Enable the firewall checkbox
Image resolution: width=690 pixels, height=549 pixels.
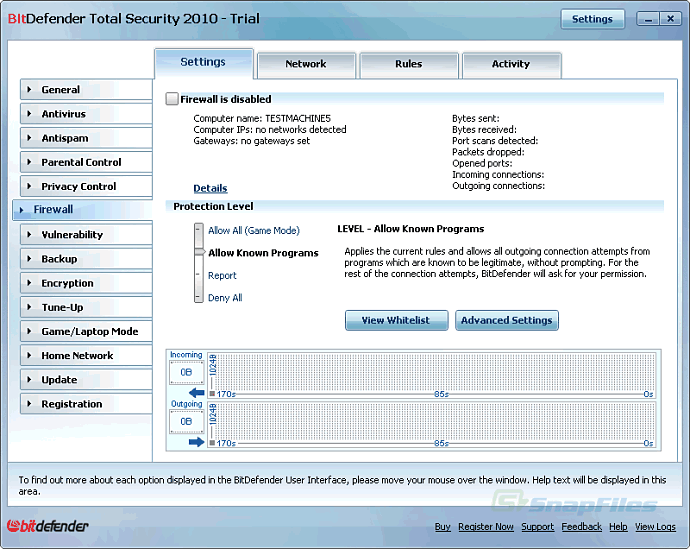[x=172, y=100]
